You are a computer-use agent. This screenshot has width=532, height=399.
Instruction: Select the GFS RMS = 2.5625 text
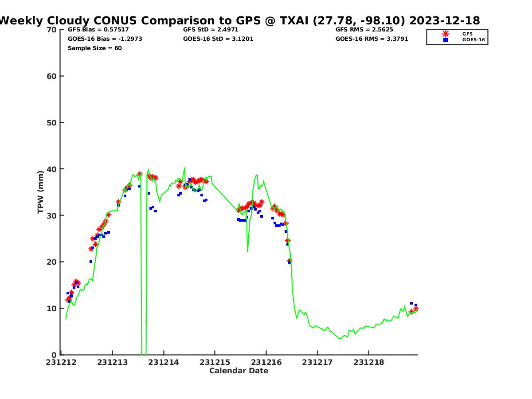click(364, 30)
